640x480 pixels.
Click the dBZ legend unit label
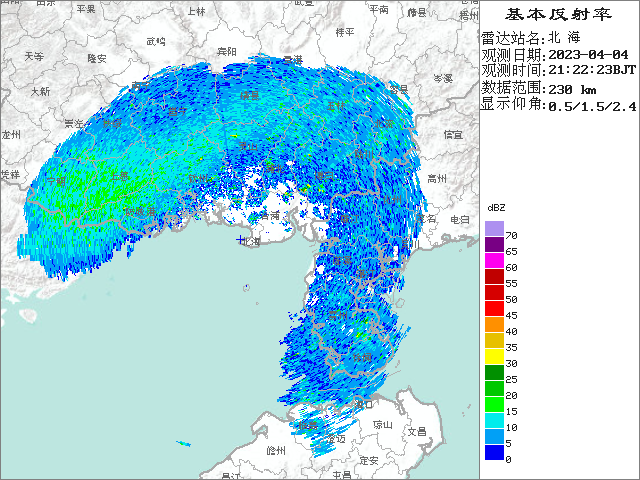coord(496,208)
